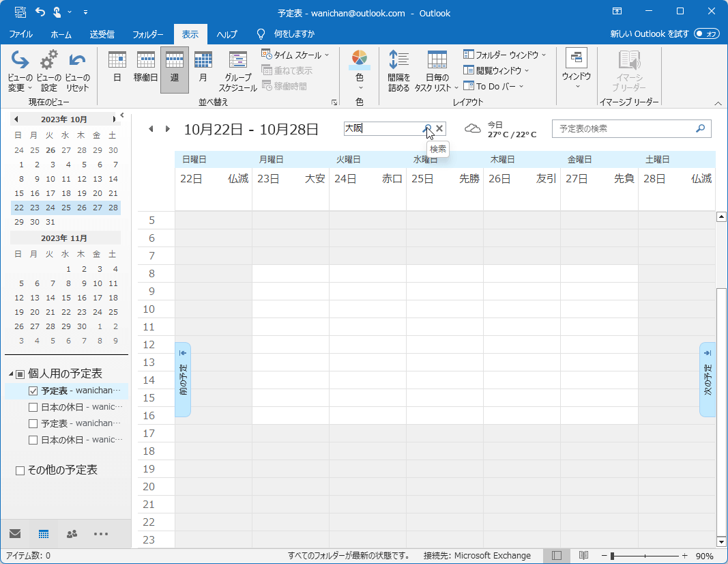
Task: Open ウィンドウ dropdown button
Action: coord(576,68)
